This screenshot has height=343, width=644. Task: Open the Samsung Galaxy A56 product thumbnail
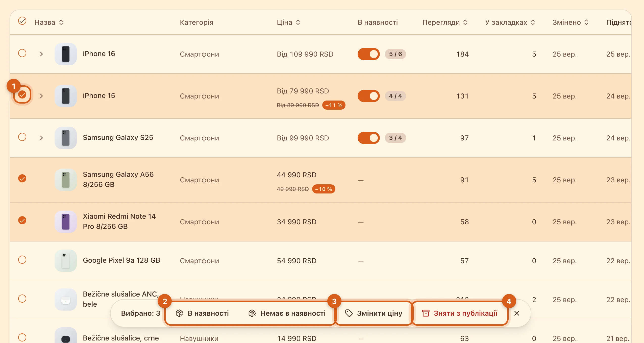point(66,180)
